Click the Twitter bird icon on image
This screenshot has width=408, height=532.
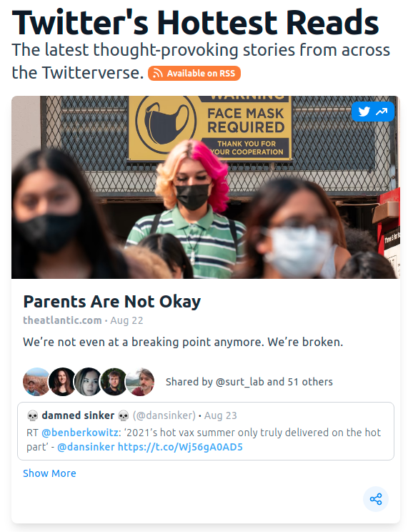point(364,112)
